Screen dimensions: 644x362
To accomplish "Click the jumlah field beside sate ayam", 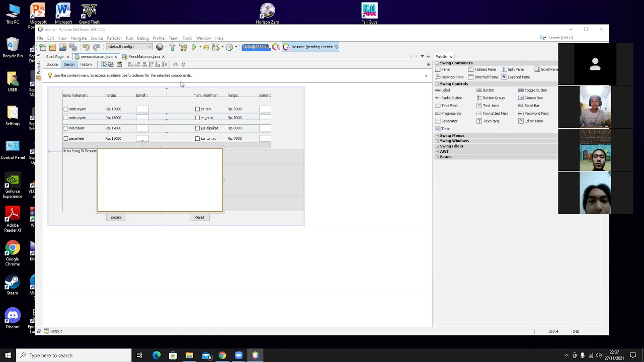I will point(142,109).
